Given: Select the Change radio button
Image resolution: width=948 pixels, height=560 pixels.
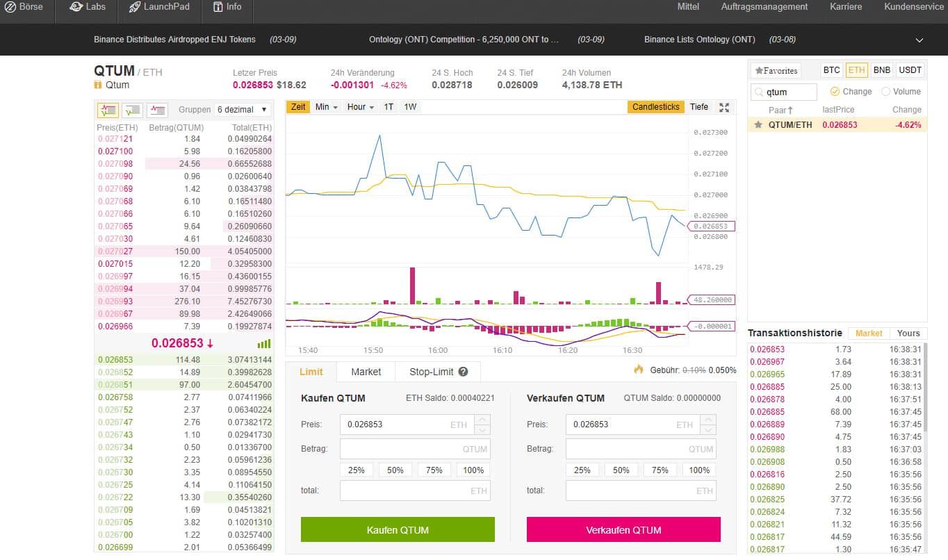Looking at the screenshot, I should tap(835, 92).
